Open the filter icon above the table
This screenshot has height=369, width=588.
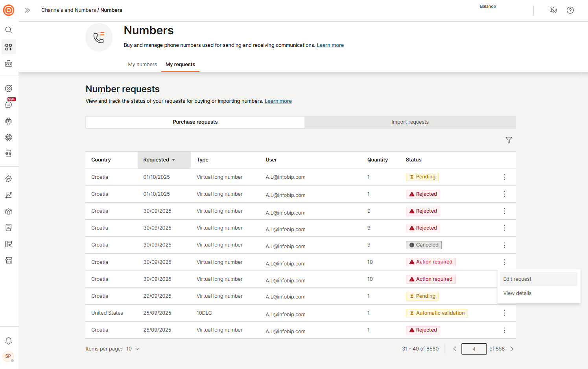[x=509, y=140]
